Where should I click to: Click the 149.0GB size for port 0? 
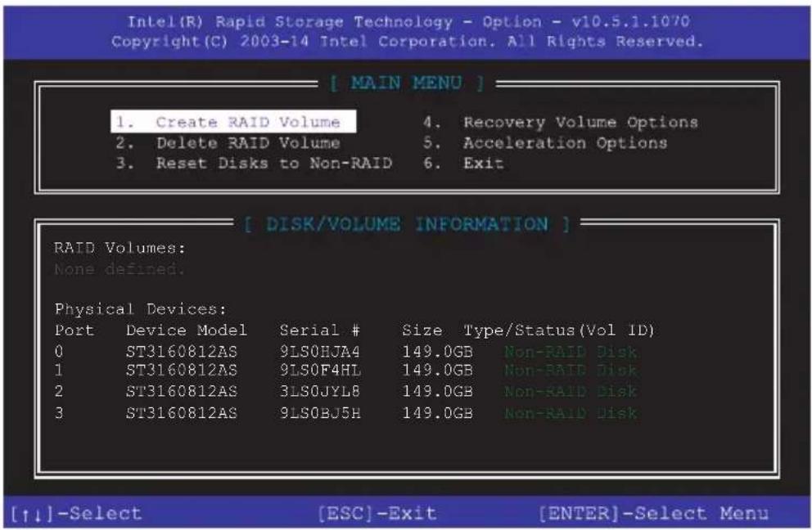[x=438, y=352]
